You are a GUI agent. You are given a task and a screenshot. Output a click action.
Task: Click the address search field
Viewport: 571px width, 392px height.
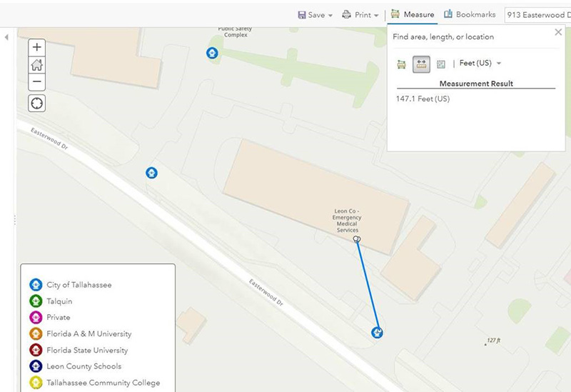tap(537, 15)
